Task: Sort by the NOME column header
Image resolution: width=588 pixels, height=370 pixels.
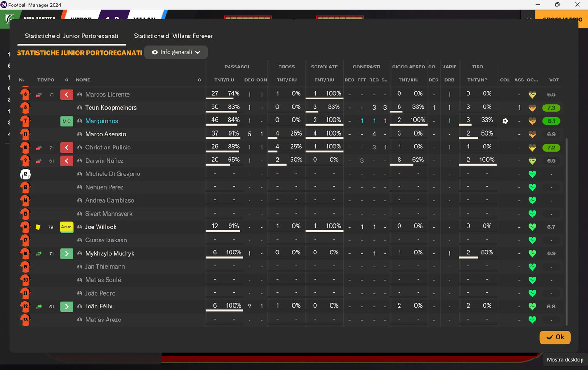Action: coord(83,80)
